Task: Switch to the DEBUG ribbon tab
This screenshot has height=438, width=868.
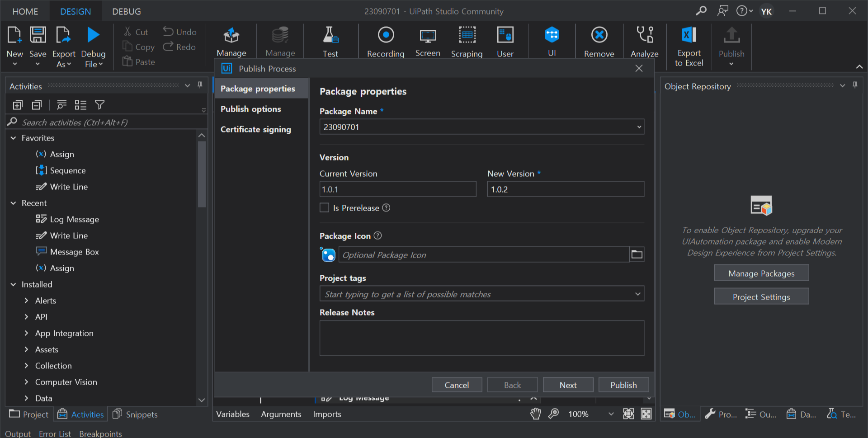Action: (x=127, y=11)
